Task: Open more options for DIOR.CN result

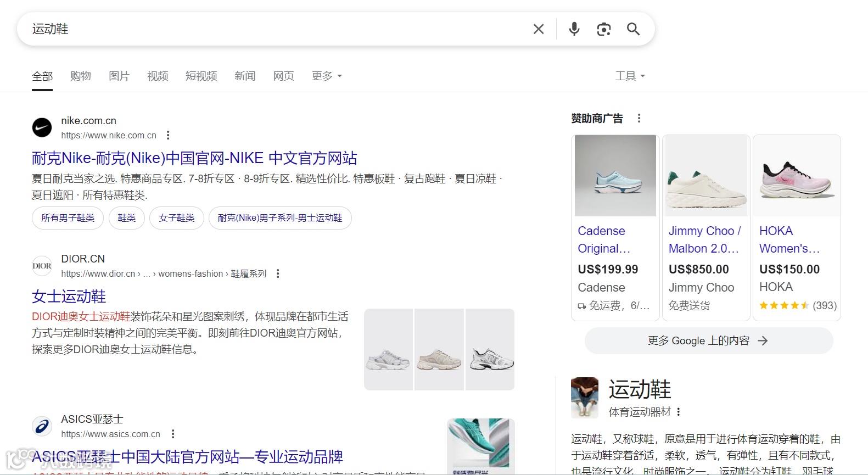Action: tap(278, 273)
